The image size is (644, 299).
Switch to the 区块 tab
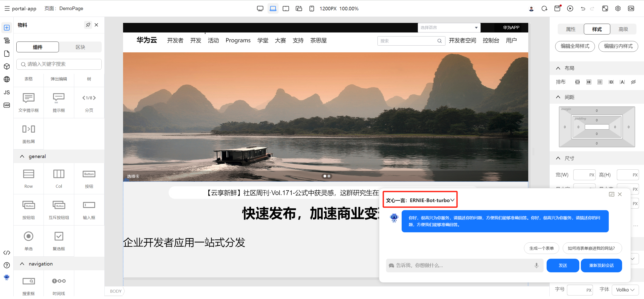(x=80, y=47)
